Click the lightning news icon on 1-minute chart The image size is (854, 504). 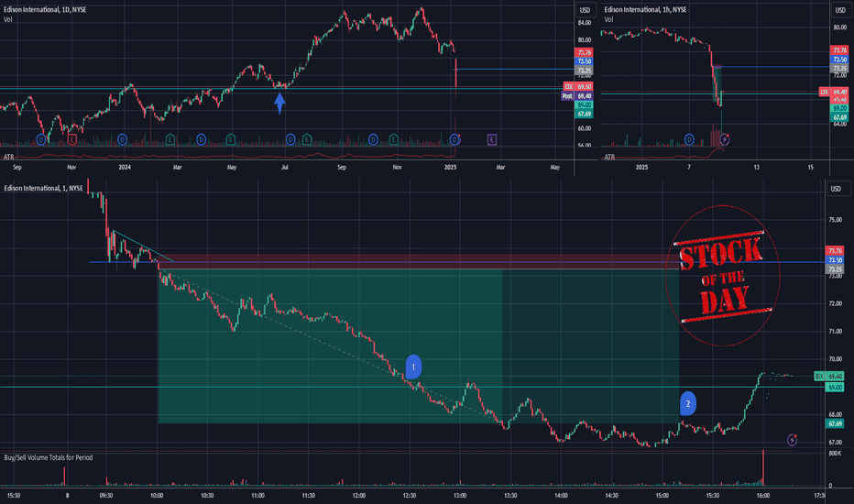[792, 440]
